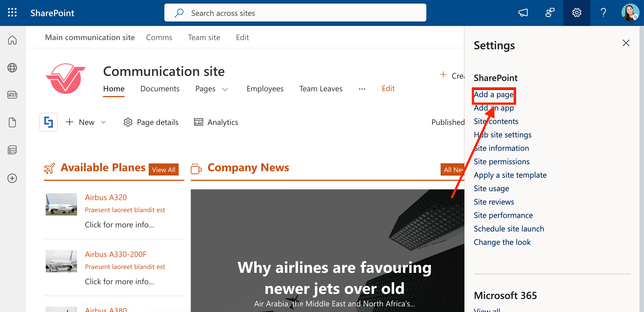The image size is (644, 312).
Task: Open the Team site hub navigation item
Action: (204, 37)
